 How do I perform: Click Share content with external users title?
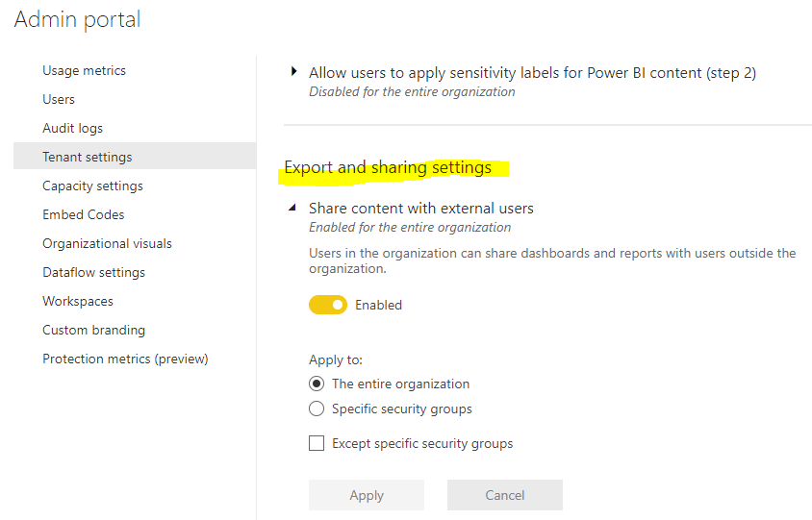[420, 208]
